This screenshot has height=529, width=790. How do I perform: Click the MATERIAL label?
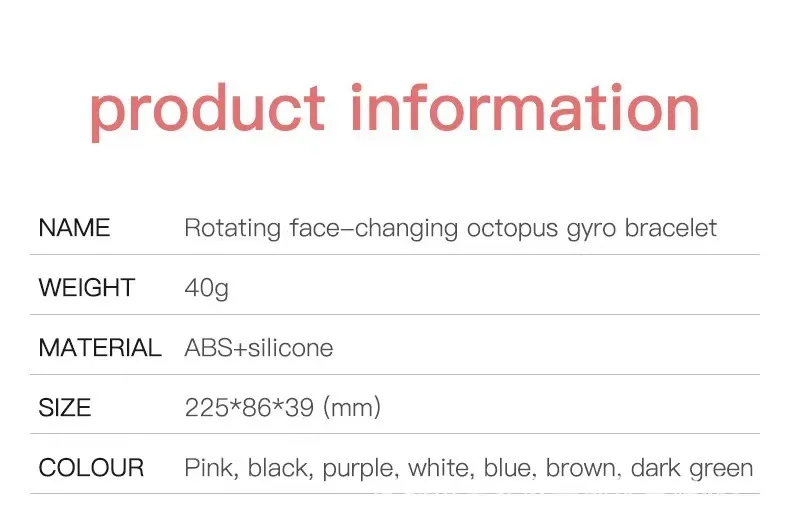tap(100, 348)
